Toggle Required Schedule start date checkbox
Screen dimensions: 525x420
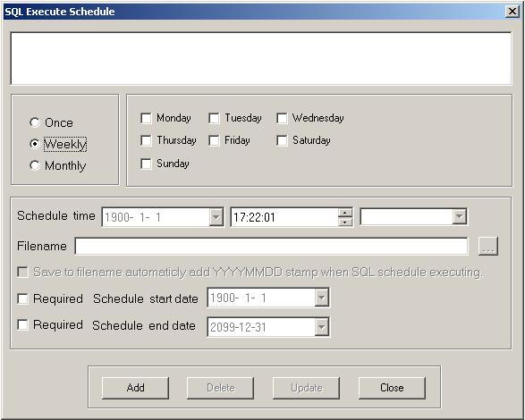click(x=22, y=298)
